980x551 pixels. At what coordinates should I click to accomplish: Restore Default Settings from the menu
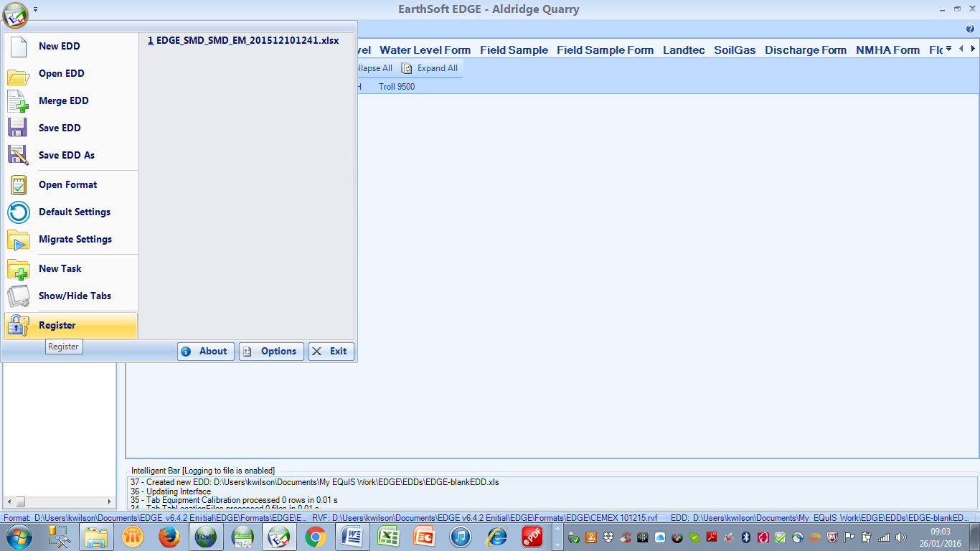point(71,212)
